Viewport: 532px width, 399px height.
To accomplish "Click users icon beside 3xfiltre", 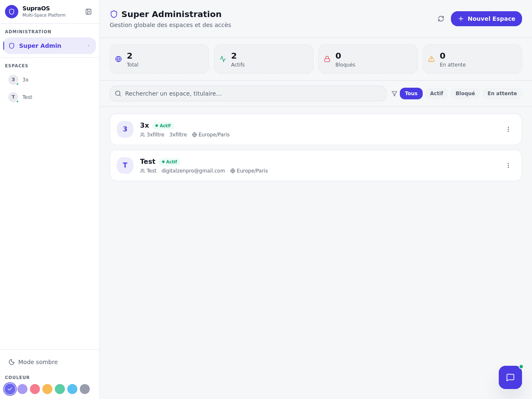I will 143,135.
